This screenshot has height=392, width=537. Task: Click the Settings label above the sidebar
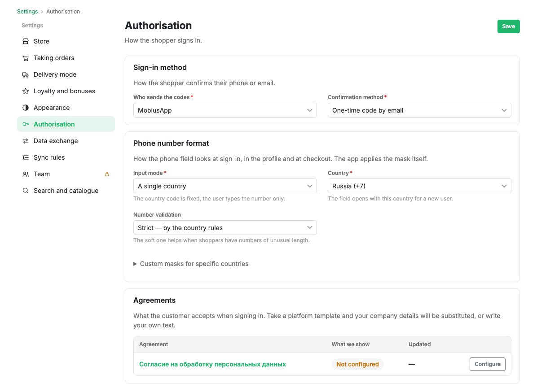click(x=32, y=26)
